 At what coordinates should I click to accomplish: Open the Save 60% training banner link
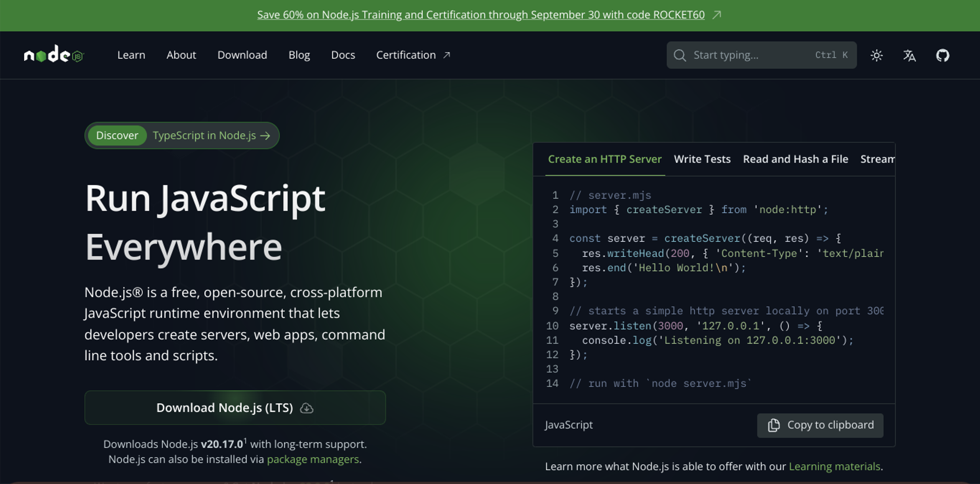[481, 15]
